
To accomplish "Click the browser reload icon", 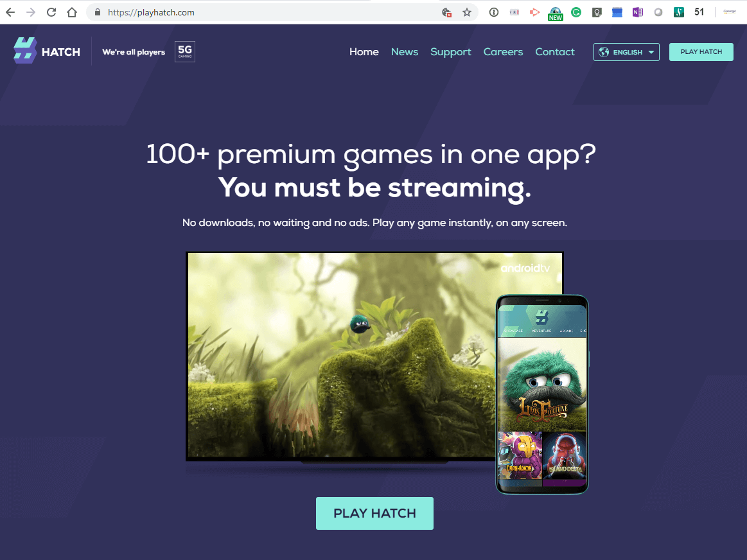I will (x=51, y=12).
